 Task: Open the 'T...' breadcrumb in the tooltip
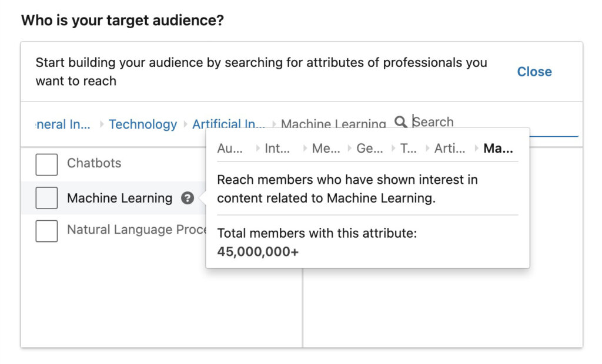tap(410, 149)
